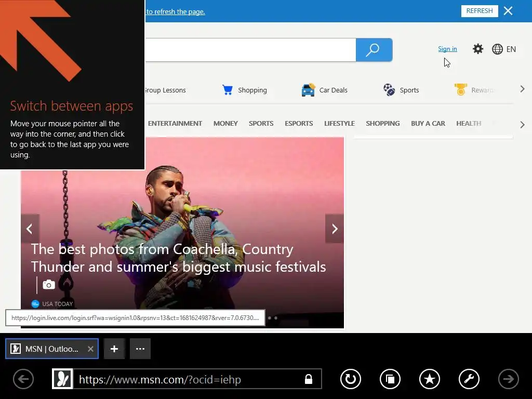This screenshot has width=532, height=399.
Task: Click the camera gallery icon on story
Action: (x=49, y=284)
